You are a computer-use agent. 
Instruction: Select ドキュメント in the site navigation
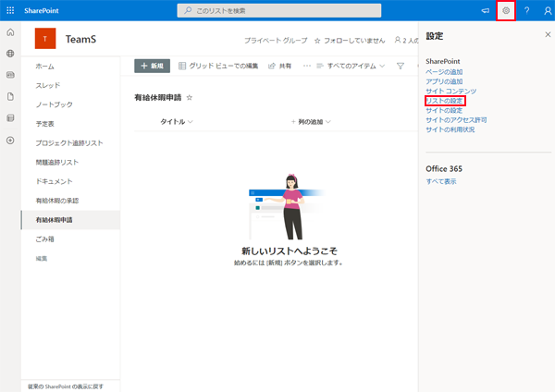coord(54,181)
